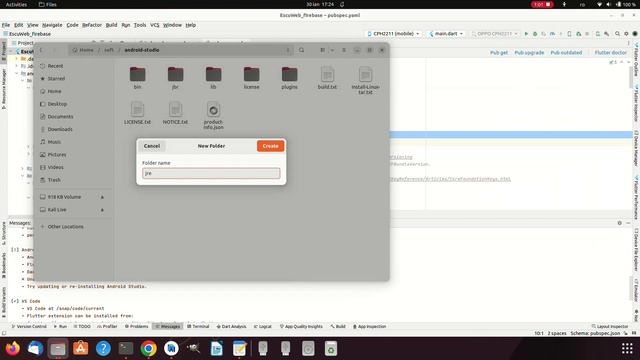This screenshot has width=640, height=360.
Task: Click the search icon in Files header
Action: [x=302, y=50]
